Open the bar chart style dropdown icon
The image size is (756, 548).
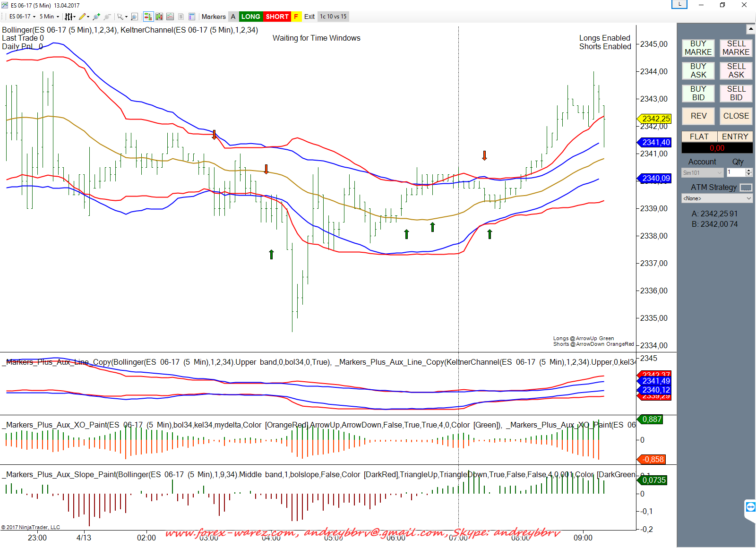click(x=69, y=17)
